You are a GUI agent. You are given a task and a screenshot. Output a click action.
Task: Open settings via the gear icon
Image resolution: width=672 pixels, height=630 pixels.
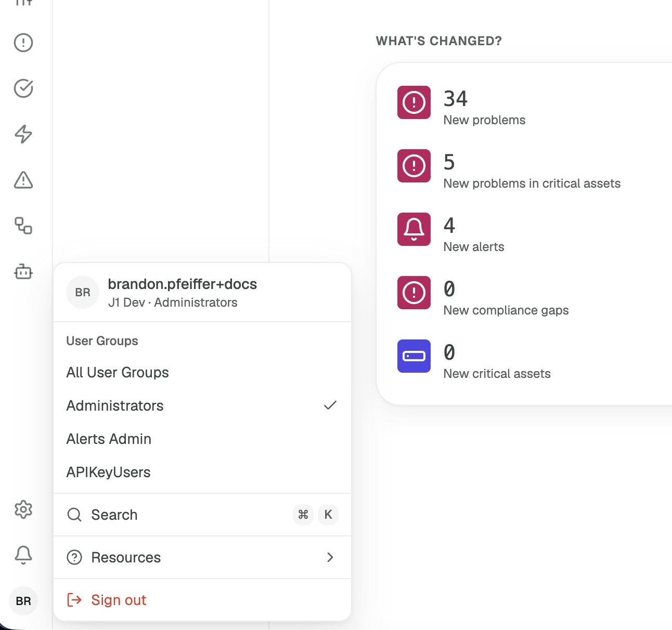pos(23,509)
